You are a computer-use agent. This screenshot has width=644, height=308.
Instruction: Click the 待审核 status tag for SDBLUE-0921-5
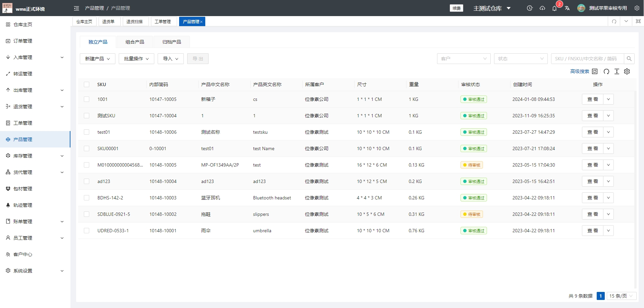pos(472,214)
